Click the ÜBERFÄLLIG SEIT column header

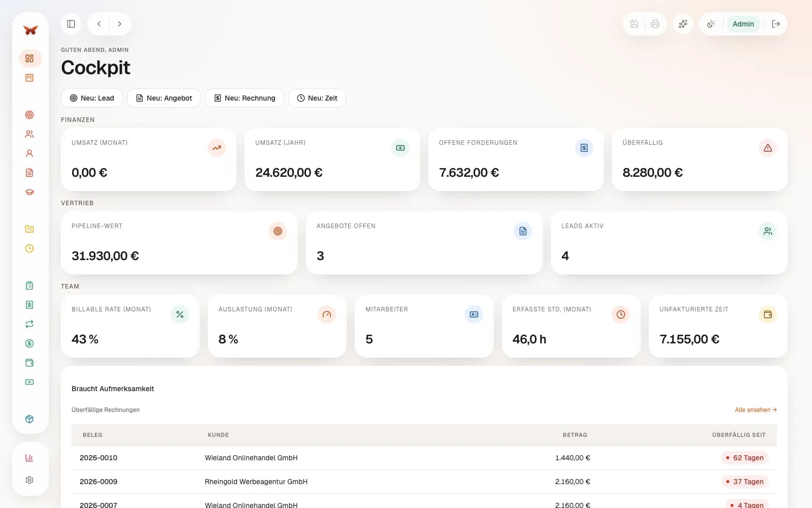pos(739,435)
